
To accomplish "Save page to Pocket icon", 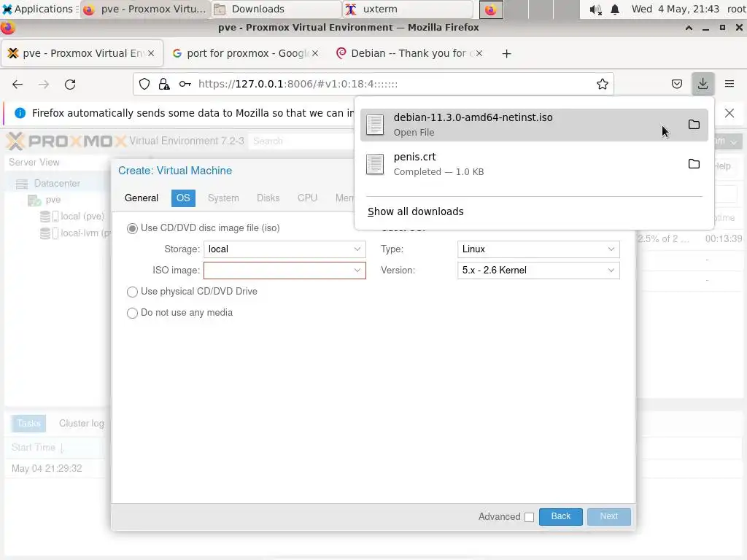I will coord(676,85).
